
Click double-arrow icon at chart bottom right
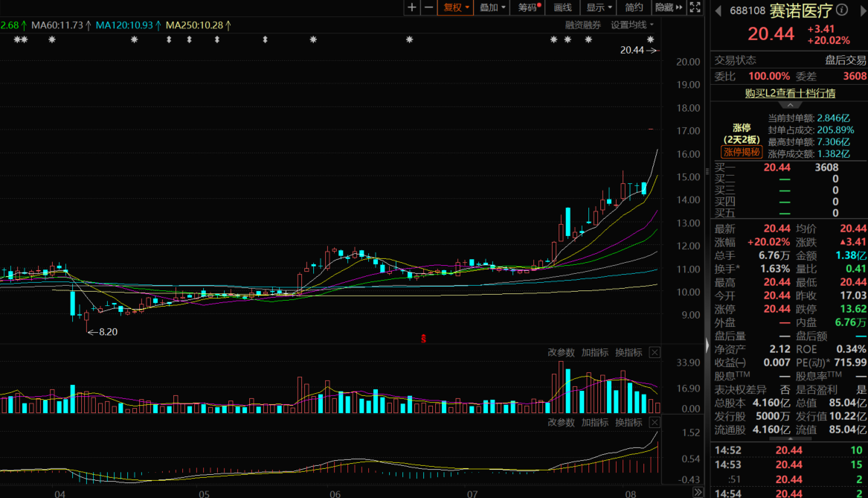(x=698, y=492)
